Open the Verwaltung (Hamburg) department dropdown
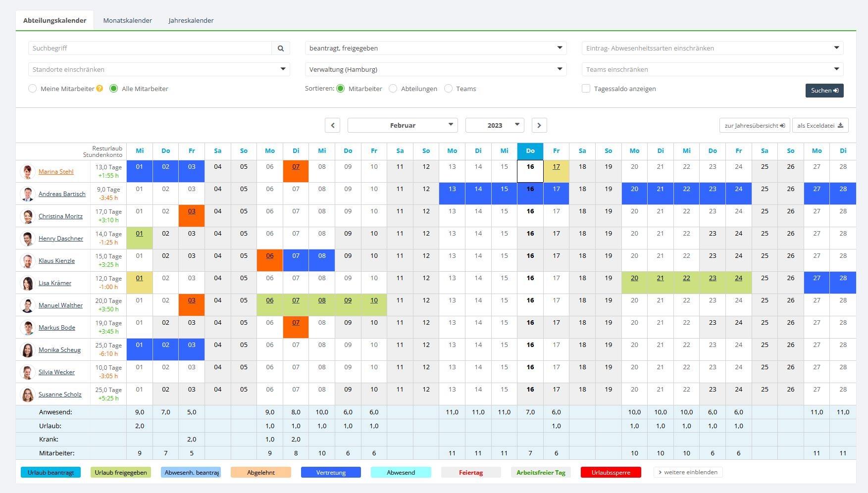This screenshot has width=868, height=493. pyautogui.click(x=436, y=69)
